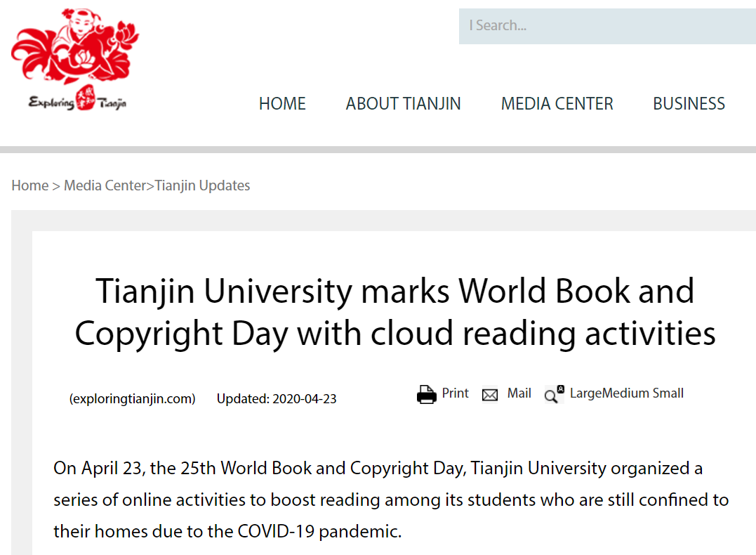
Task: Select MEDIA CENTER in the top navigation
Action: pyautogui.click(x=557, y=104)
